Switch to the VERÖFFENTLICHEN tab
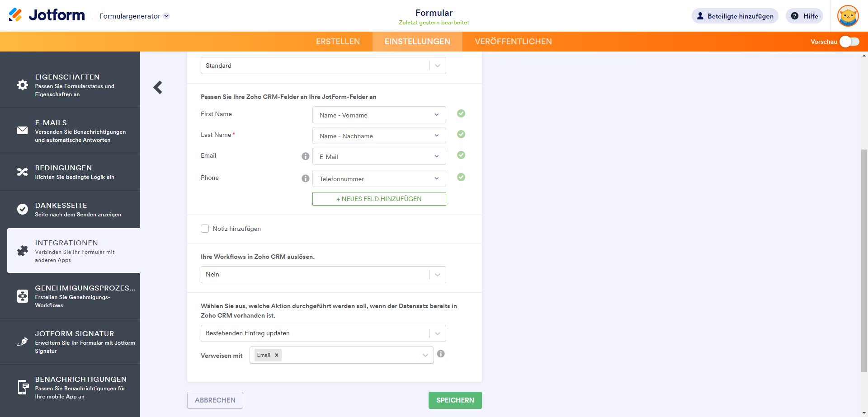The height and width of the screenshot is (417, 868). tap(513, 42)
